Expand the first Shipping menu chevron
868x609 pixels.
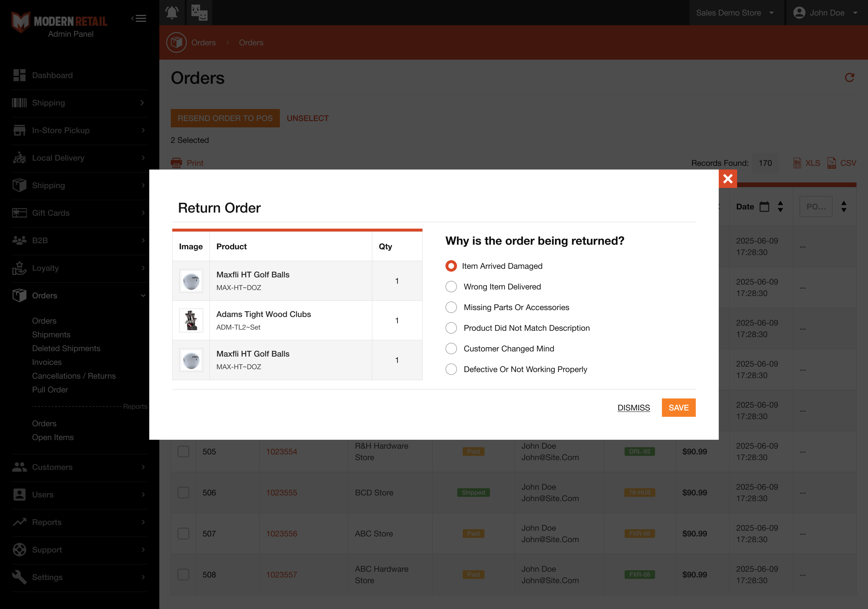tap(143, 103)
